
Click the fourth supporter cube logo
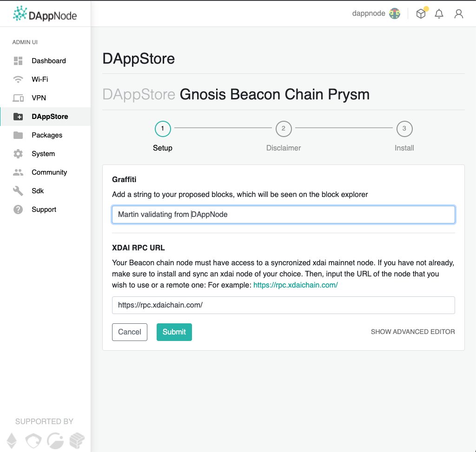[x=77, y=440]
